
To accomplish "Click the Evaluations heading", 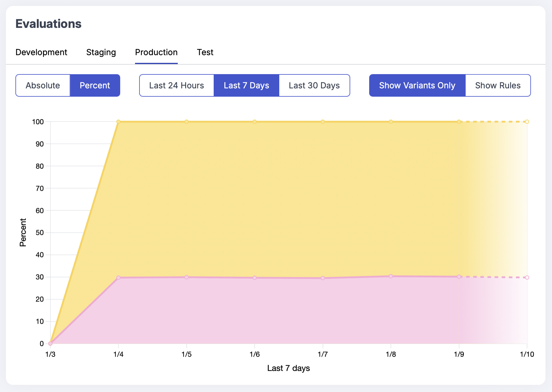I will (x=48, y=24).
